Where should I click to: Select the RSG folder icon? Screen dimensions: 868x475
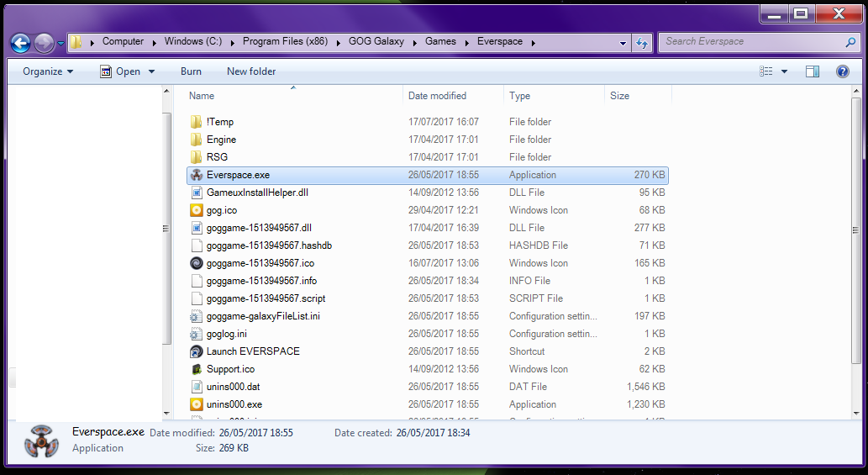coord(196,157)
